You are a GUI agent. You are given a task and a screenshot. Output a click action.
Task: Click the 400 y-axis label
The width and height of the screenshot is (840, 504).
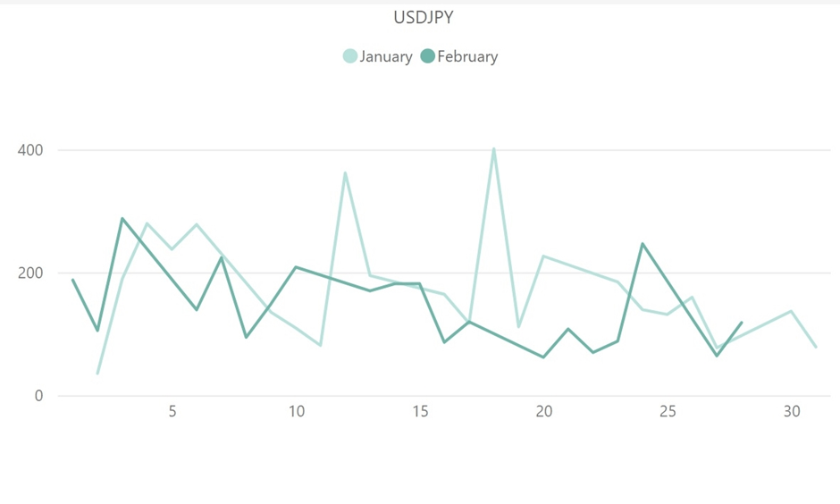(31, 150)
